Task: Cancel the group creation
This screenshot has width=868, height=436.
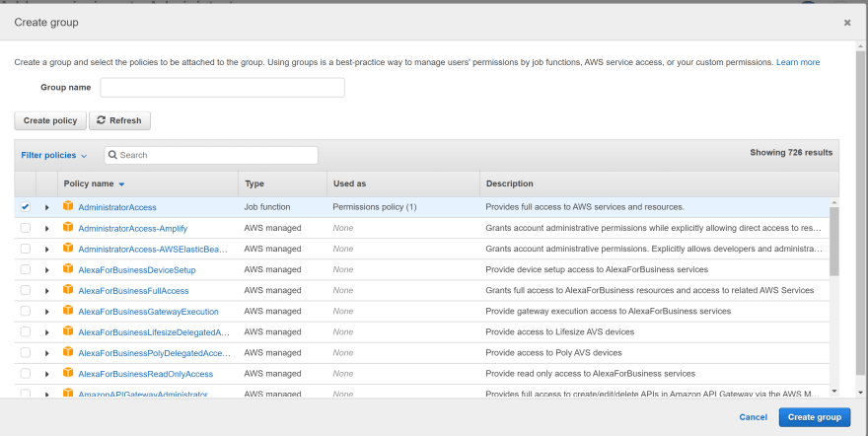Action: click(x=753, y=417)
